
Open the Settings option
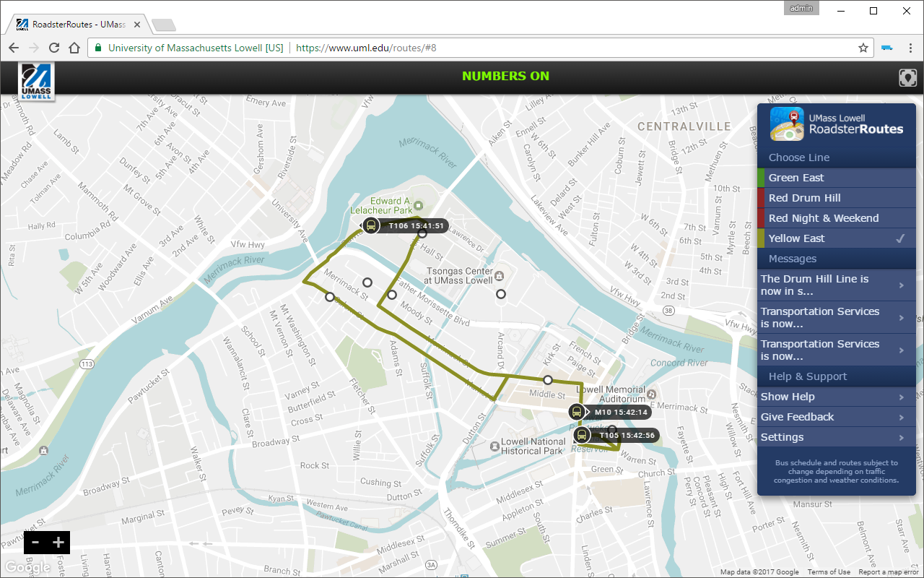pos(837,437)
